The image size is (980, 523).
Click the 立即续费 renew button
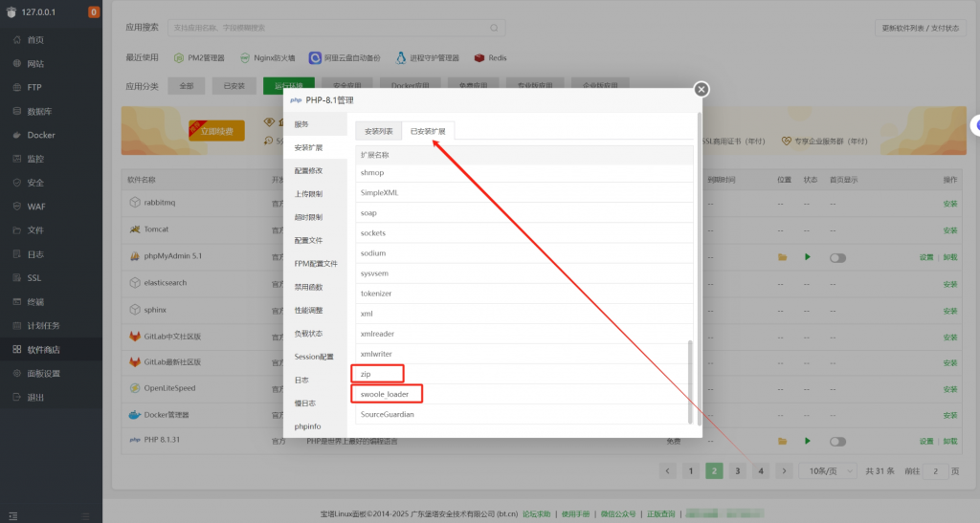[217, 131]
